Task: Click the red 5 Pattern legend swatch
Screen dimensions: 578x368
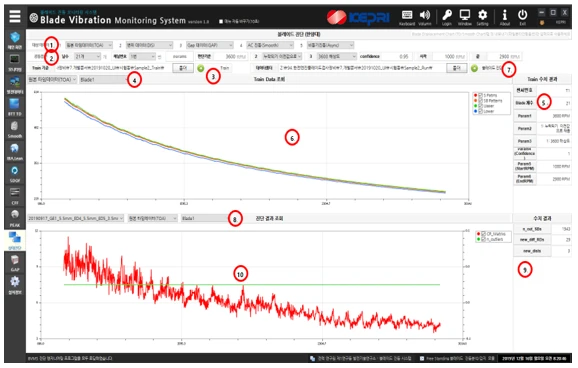Action: click(476, 95)
